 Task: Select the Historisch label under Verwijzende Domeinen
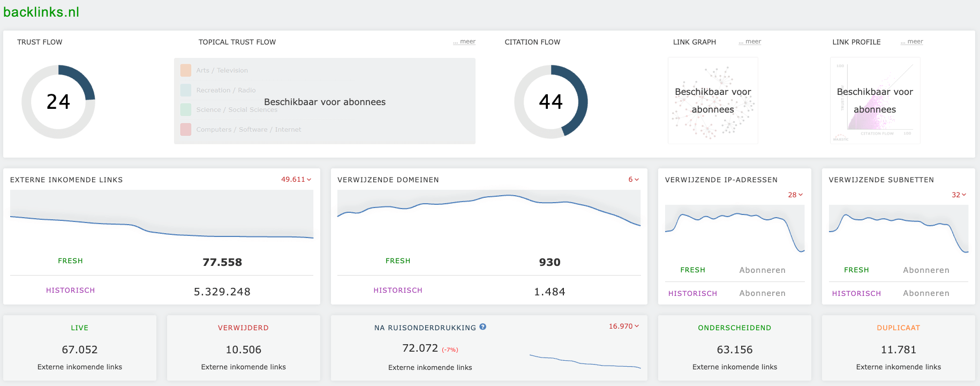pos(398,291)
